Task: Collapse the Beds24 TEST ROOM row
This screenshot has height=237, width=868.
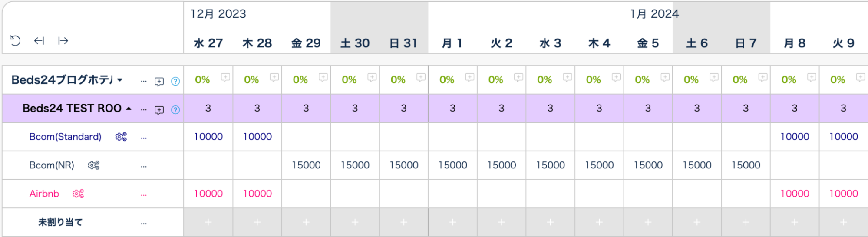Action: click(x=129, y=109)
